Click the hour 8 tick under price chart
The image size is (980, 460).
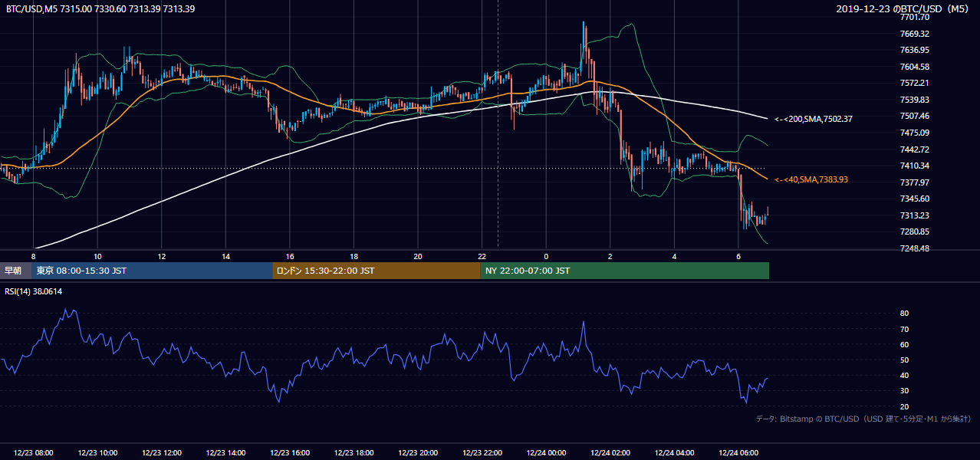coord(33,256)
